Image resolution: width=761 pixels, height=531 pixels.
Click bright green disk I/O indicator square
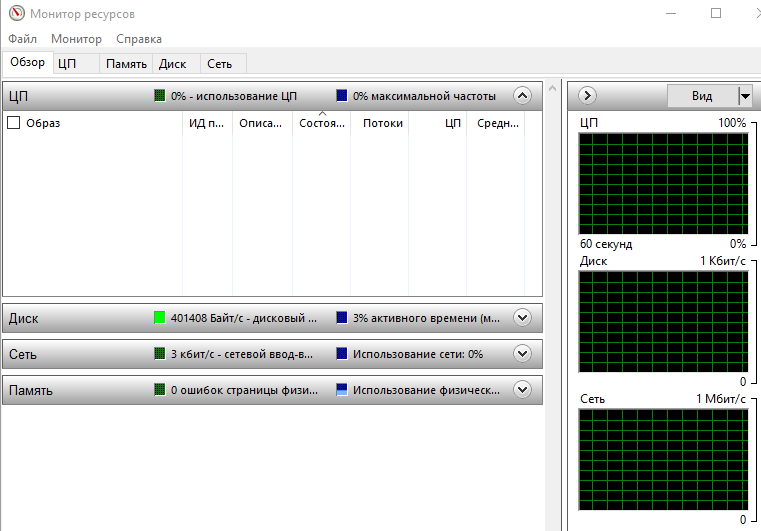coord(160,318)
